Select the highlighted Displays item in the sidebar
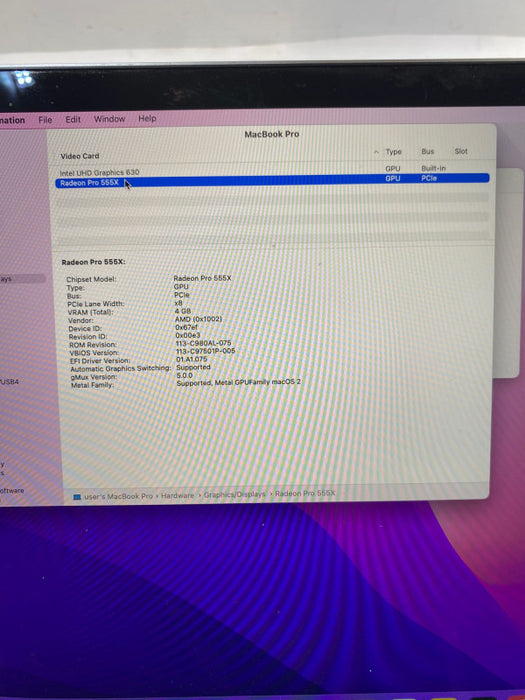525x700 pixels. tap(22, 279)
